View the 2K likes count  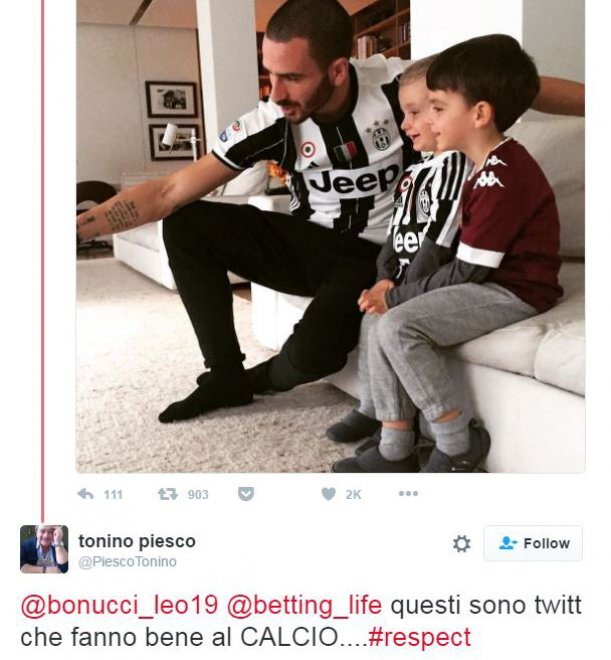[353, 495]
